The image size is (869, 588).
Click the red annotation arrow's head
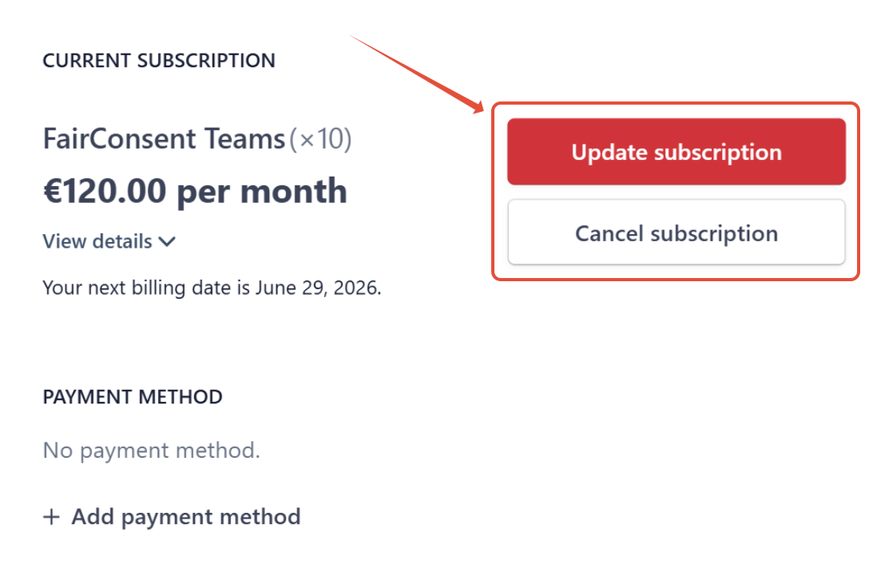click(x=475, y=106)
